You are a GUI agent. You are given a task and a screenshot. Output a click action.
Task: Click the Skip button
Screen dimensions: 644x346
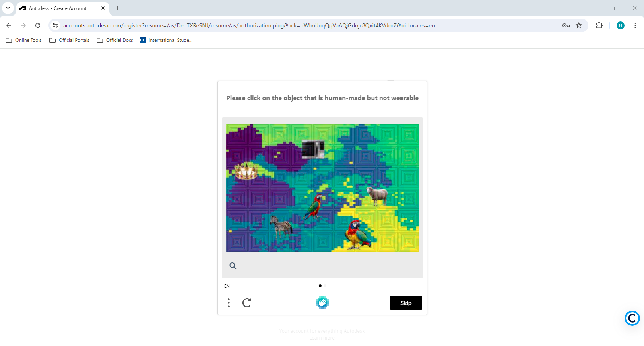(x=406, y=303)
